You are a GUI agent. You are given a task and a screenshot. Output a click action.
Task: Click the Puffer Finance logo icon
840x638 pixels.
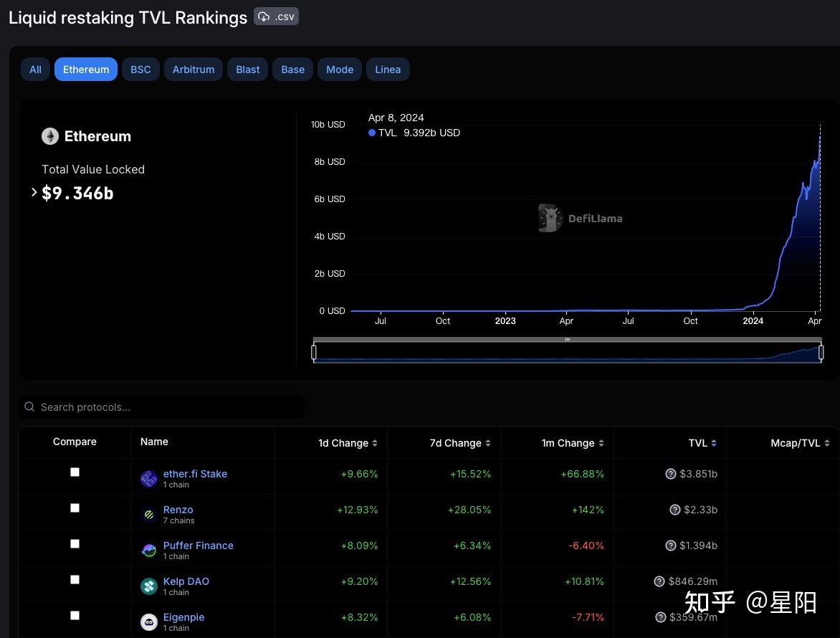click(x=149, y=550)
